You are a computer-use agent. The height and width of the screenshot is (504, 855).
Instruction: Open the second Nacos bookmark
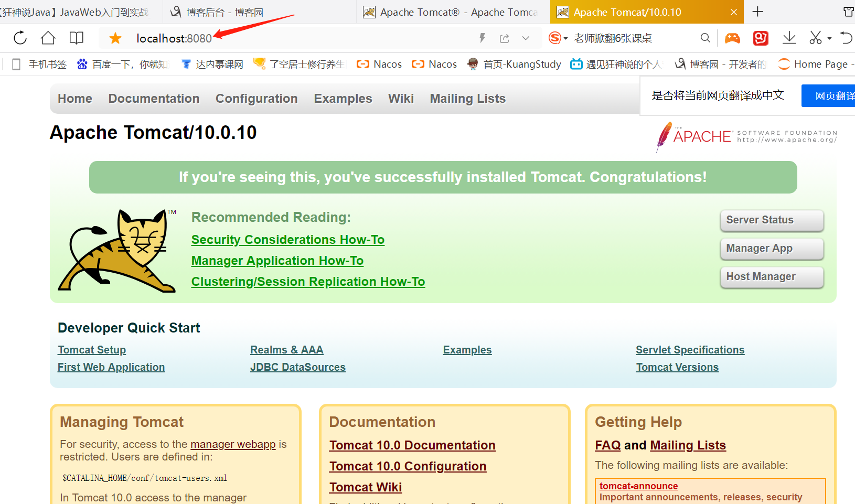pos(434,64)
